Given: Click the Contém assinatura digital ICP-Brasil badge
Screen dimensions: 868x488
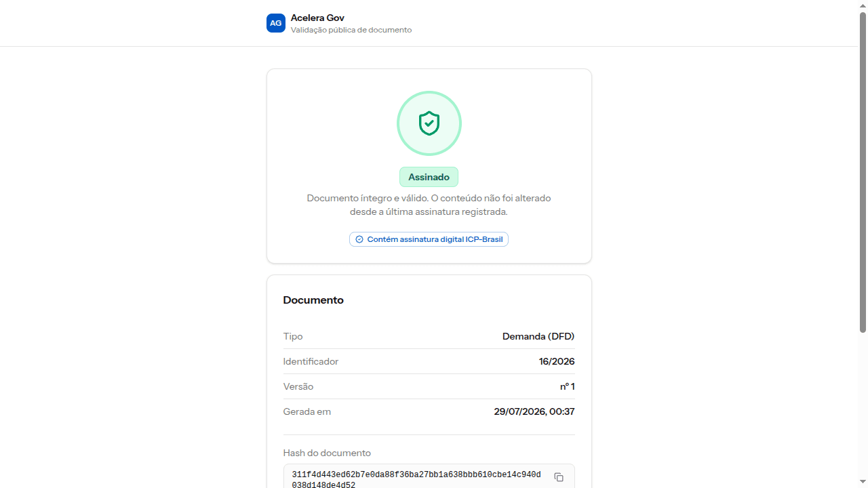Looking at the screenshot, I should pyautogui.click(x=429, y=239).
